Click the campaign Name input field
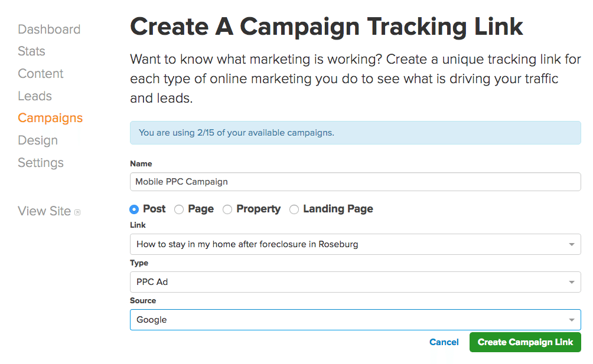Image resolution: width=593 pixels, height=364 pixels. (354, 182)
